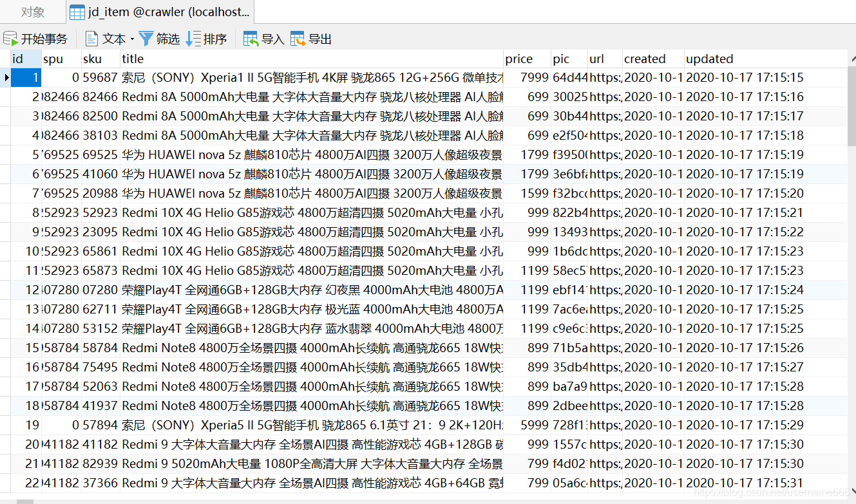
Task: Open the 导入 import wizard
Action: [263, 39]
